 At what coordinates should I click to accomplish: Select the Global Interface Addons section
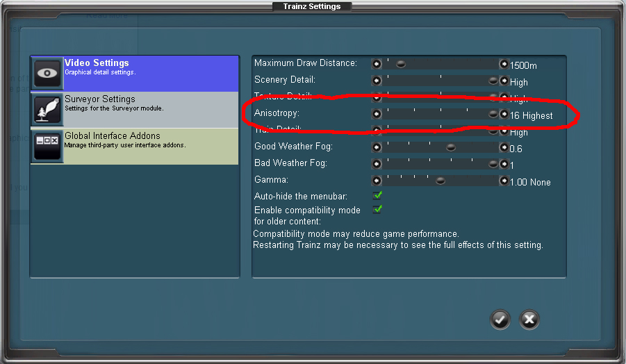[x=149, y=147]
